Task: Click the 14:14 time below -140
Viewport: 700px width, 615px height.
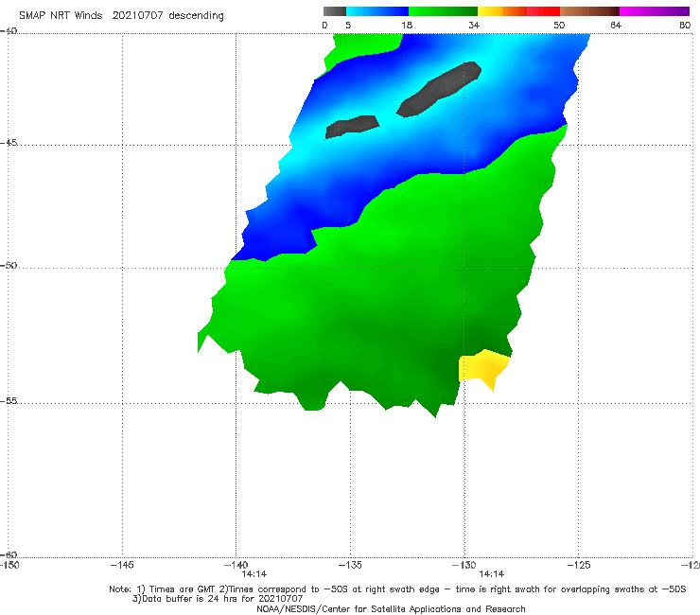Action: 254,574
